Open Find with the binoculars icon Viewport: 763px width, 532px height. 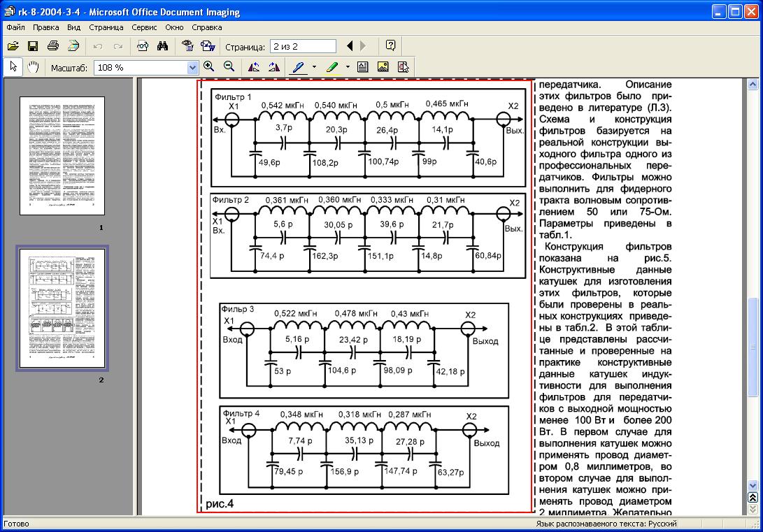[162, 46]
